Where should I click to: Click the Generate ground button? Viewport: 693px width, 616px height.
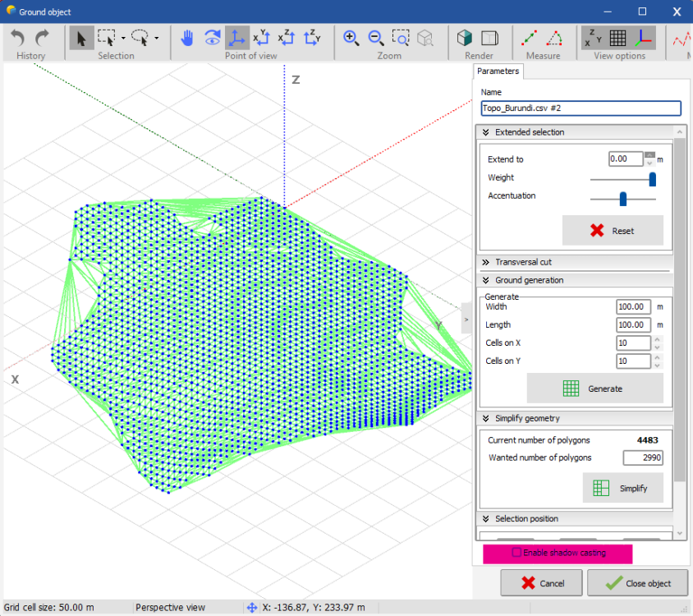pos(594,388)
